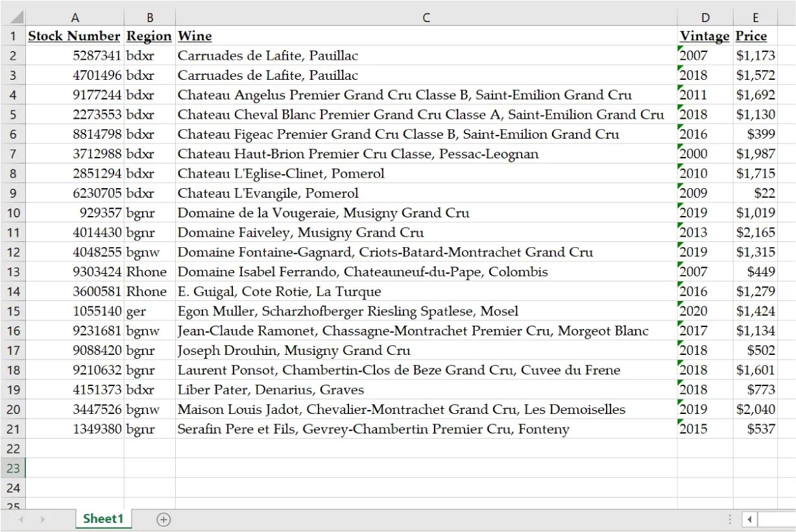
Task: Select column header B
Action: tap(150, 17)
